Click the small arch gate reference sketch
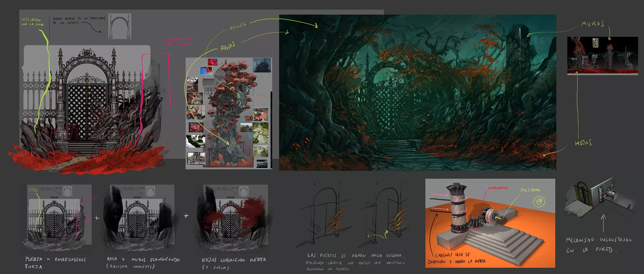The width and height of the screenshot is (644, 274). click(x=119, y=26)
